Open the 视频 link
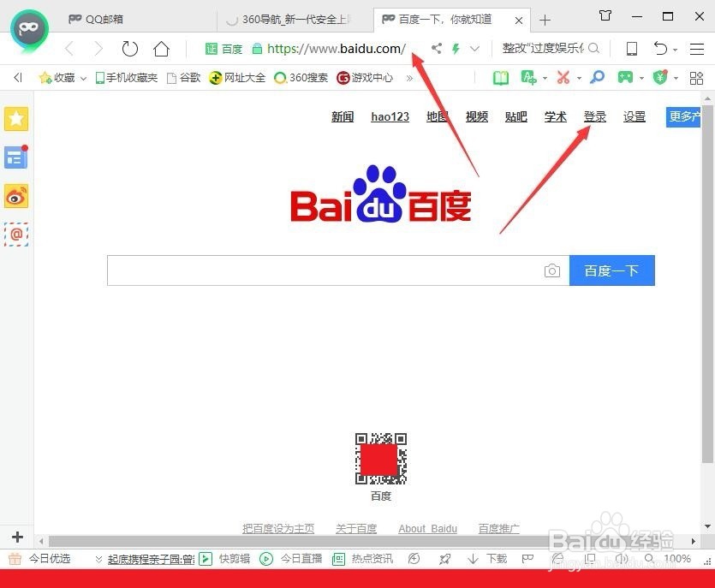The image size is (715, 588). (x=476, y=116)
